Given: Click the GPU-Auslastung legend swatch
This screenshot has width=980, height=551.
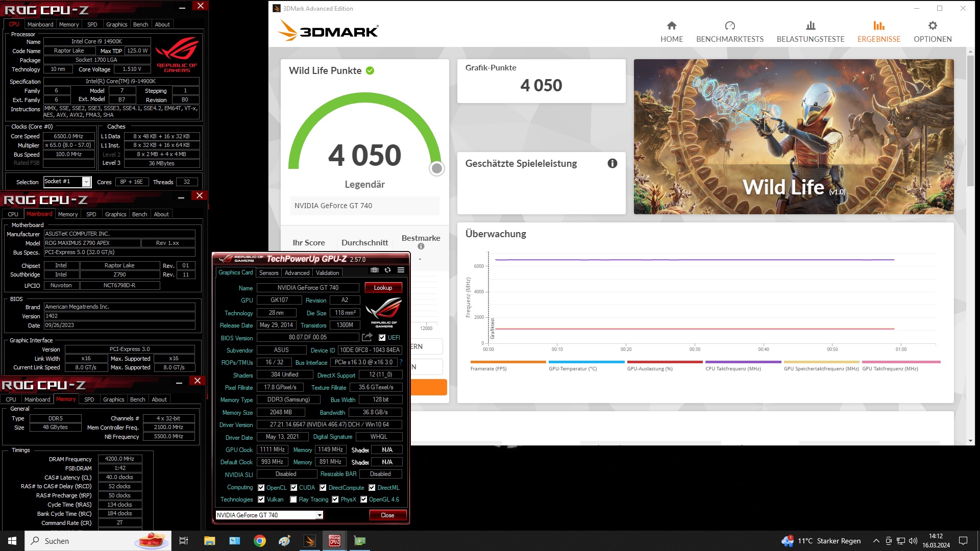Looking at the screenshot, I should point(665,362).
